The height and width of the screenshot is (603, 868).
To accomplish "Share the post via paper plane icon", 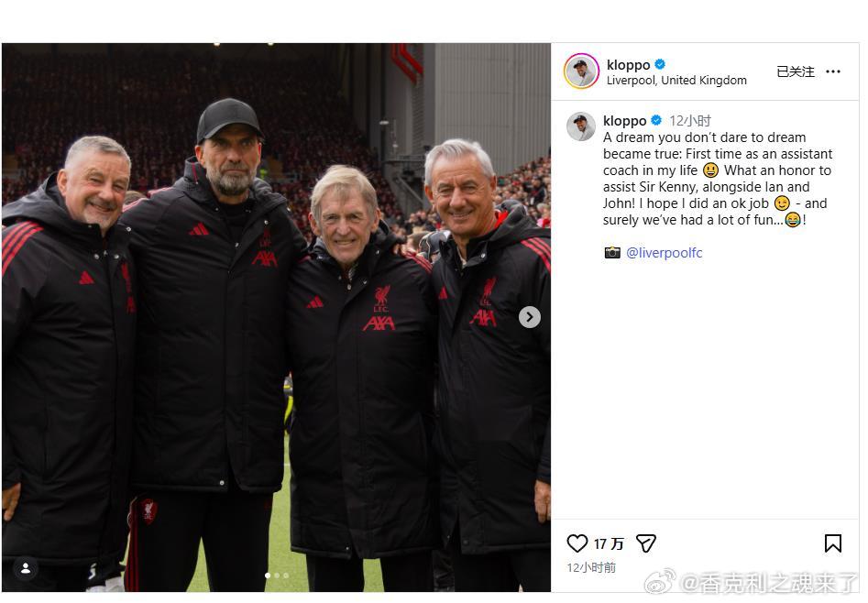I will (x=646, y=543).
